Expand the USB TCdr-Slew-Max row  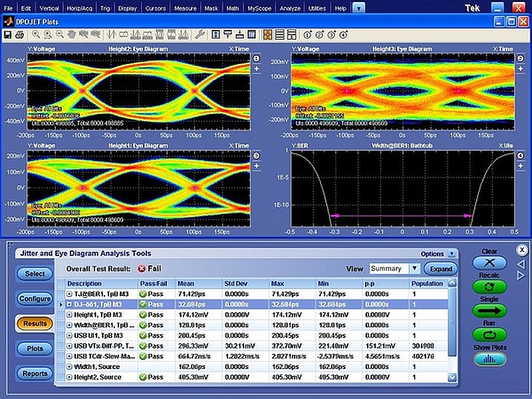pos(69,356)
